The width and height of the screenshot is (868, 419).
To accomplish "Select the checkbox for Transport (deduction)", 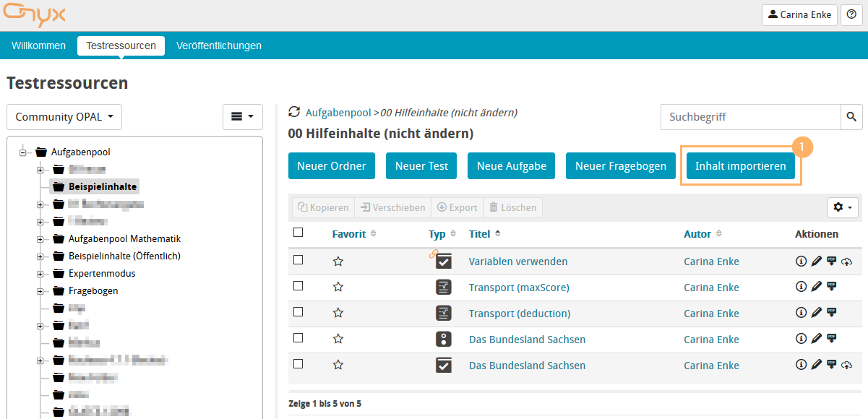I will click(298, 312).
